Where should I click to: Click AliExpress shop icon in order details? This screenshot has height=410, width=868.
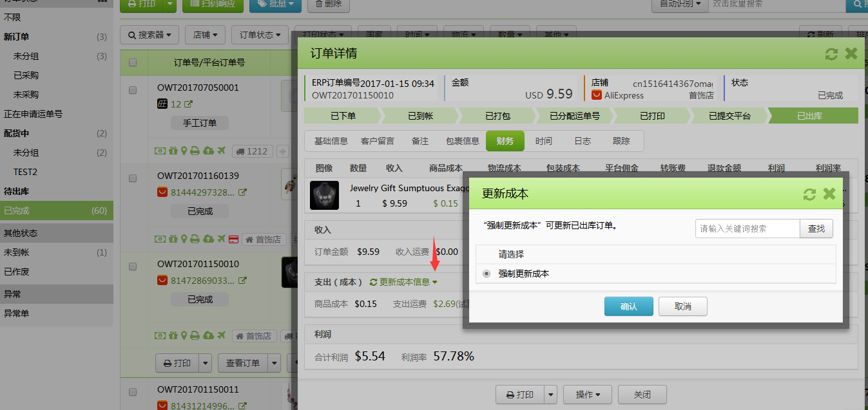597,95
